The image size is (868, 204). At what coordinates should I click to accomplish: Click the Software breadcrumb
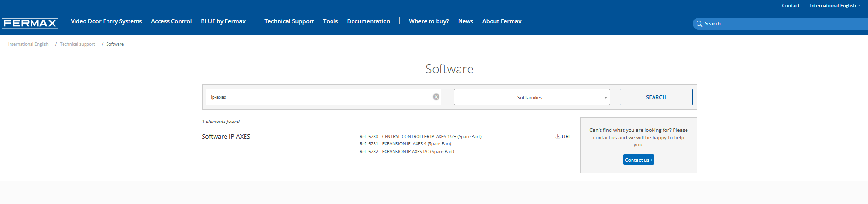pos(115,44)
